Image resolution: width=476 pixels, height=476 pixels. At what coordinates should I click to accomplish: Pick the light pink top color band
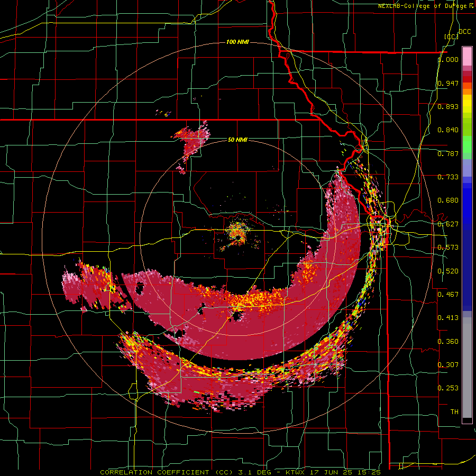pos(467,56)
